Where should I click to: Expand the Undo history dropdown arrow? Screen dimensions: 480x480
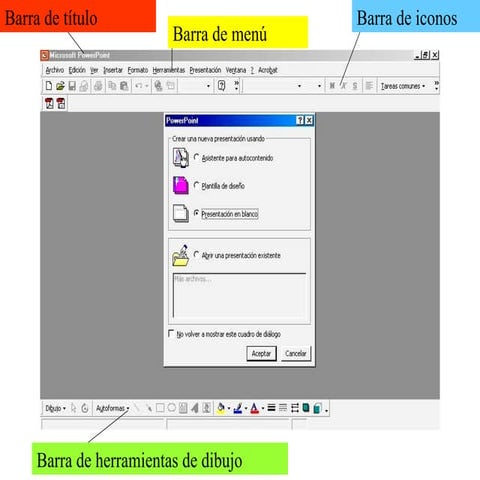pos(147,86)
